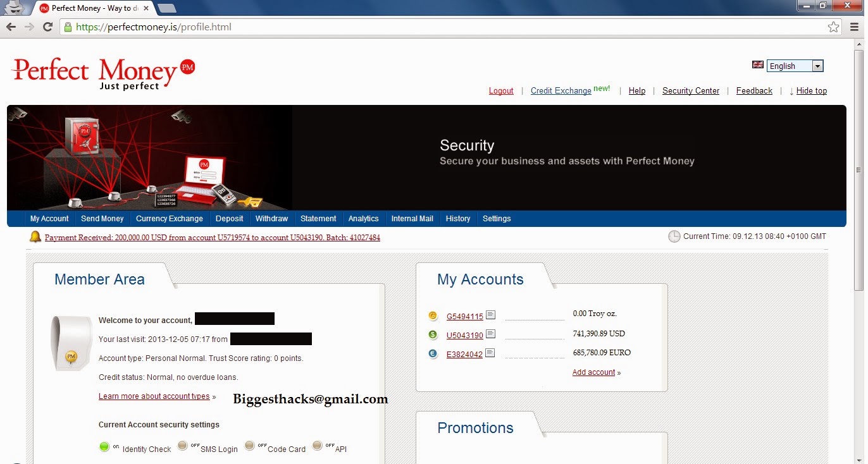Screen dimensions: 868x464
Task: Open account U5043190
Action: pyautogui.click(x=465, y=336)
